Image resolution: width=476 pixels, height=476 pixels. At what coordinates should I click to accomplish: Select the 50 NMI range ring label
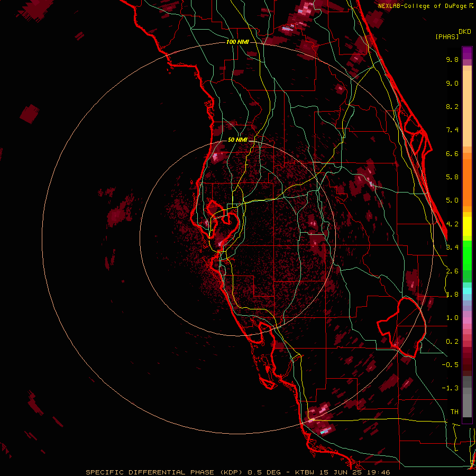[x=237, y=140]
